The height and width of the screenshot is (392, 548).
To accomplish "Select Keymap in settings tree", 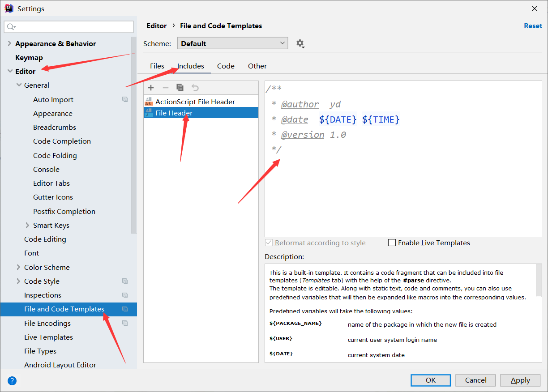I will click(x=29, y=57).
